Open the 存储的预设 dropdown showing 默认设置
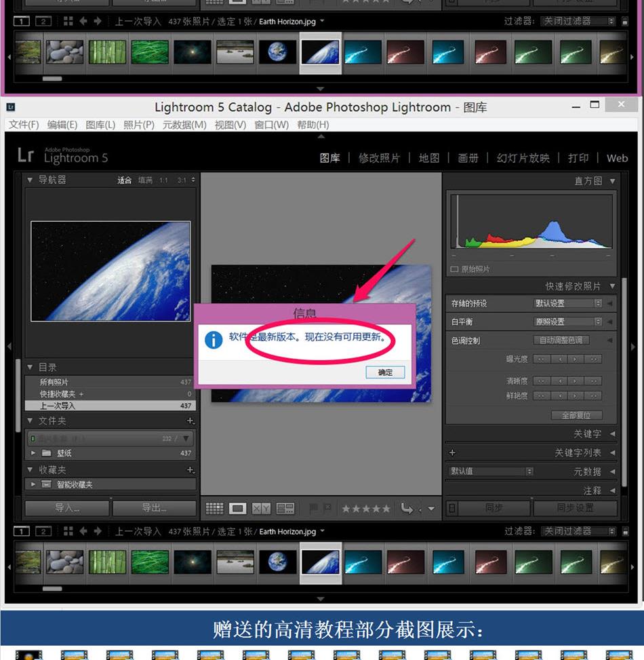 click(x=568, y=303)
